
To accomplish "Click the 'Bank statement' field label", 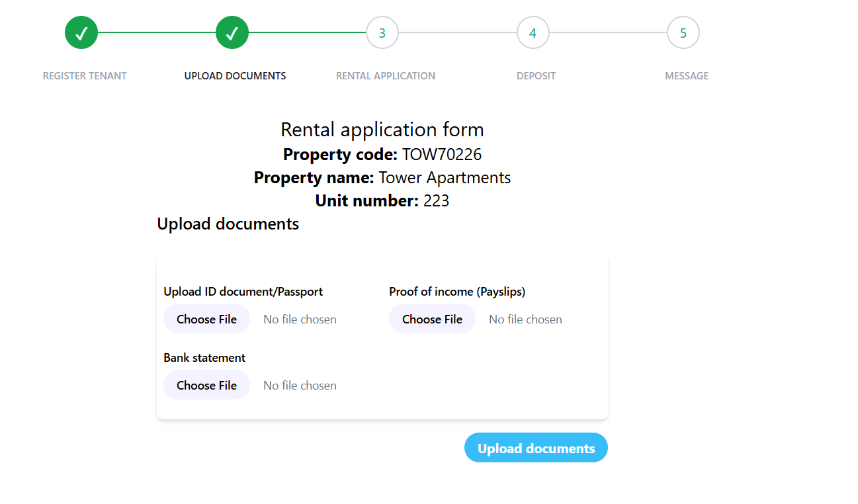I will pyautogui.click(x=204, y=358).
